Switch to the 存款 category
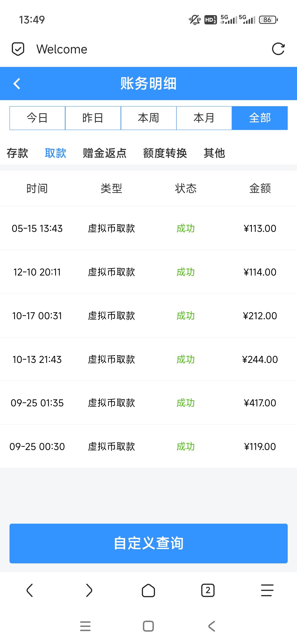The image size is (297, 644). coord(17,153)
